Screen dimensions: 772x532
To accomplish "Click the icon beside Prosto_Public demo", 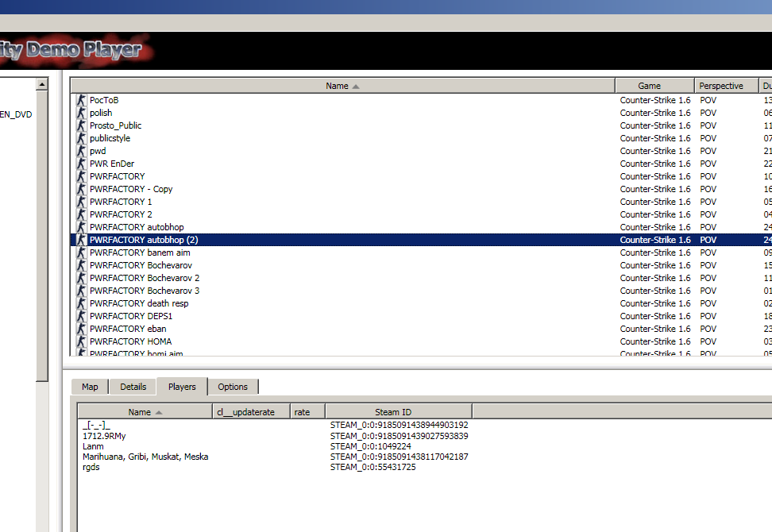I will [x=81, y=125].
